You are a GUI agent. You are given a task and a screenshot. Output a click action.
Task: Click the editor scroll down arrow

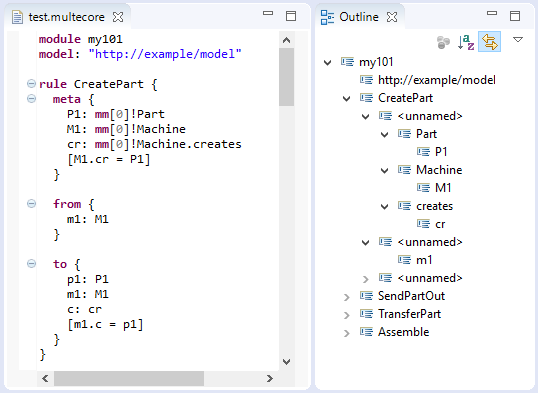coord(286,361)
